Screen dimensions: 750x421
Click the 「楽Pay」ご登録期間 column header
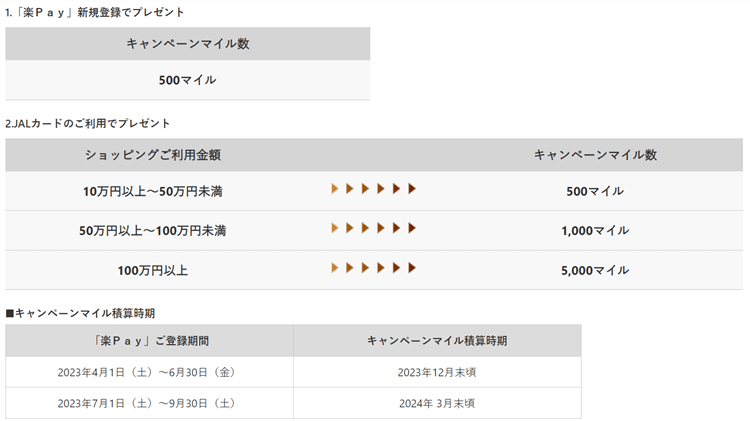148,341
